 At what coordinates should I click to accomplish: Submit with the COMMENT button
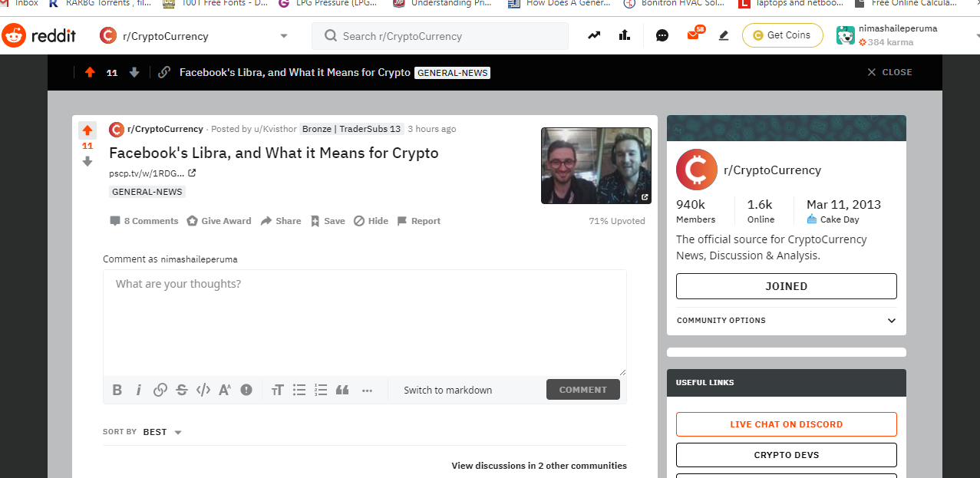point(583,390)
